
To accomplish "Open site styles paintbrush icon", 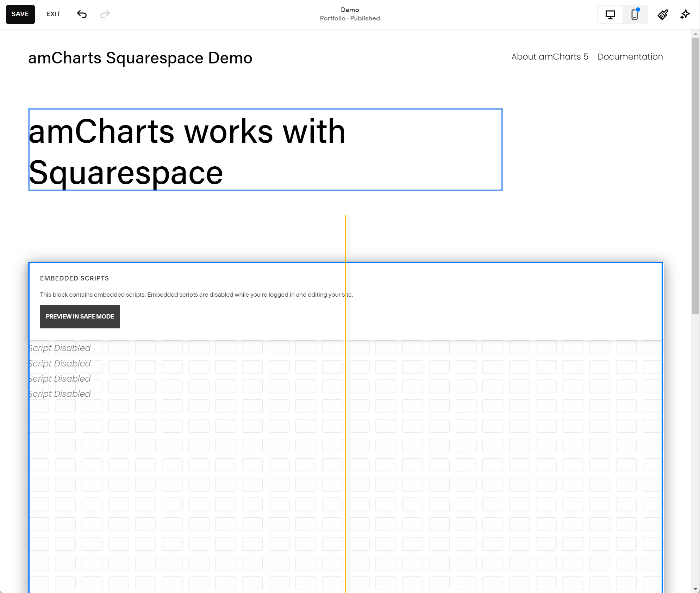I will 663,15.
